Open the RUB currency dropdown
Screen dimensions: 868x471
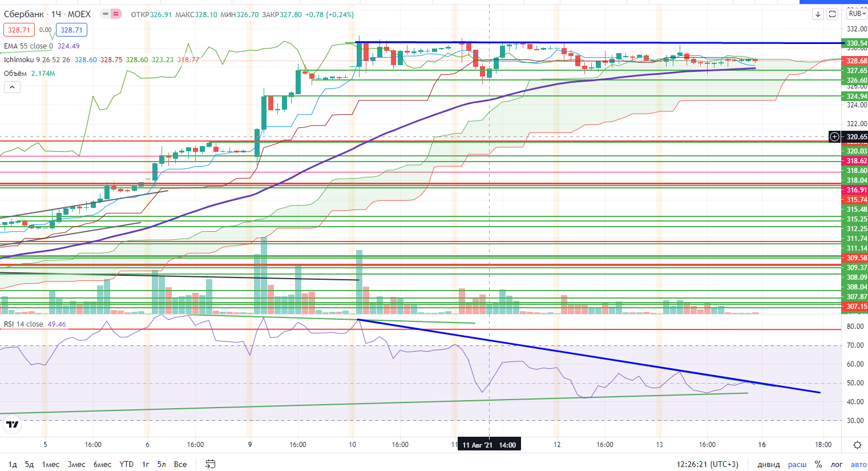(x=857, y=14)
